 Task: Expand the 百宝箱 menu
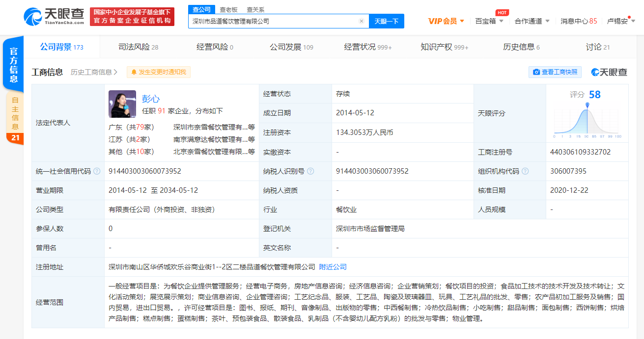489,21
